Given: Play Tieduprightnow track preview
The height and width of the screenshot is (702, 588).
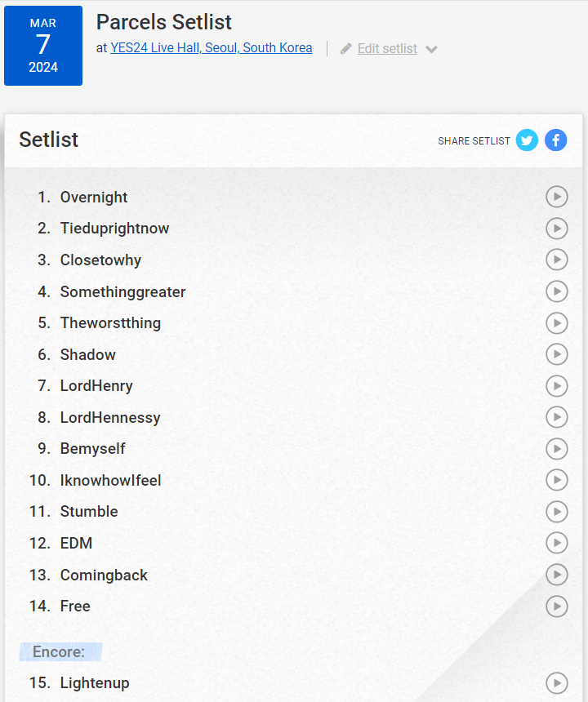Looking at the screenshot, I should [557, 229].
